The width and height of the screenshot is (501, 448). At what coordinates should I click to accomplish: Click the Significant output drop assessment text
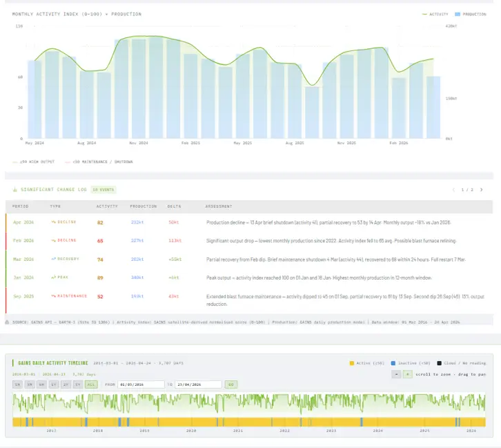[331, 241]
